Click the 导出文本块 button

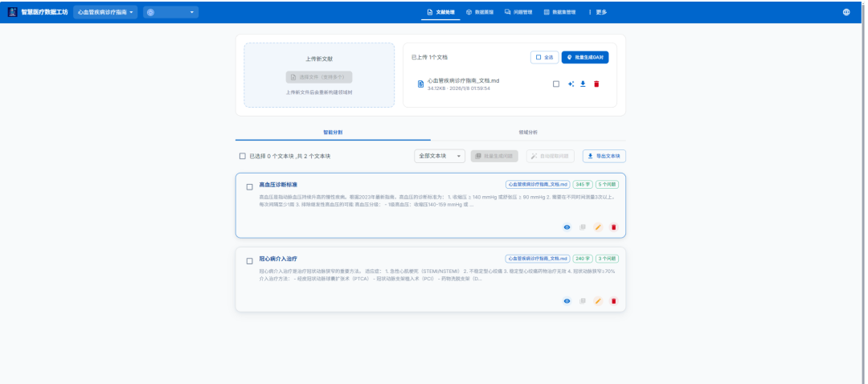(604, 156)
